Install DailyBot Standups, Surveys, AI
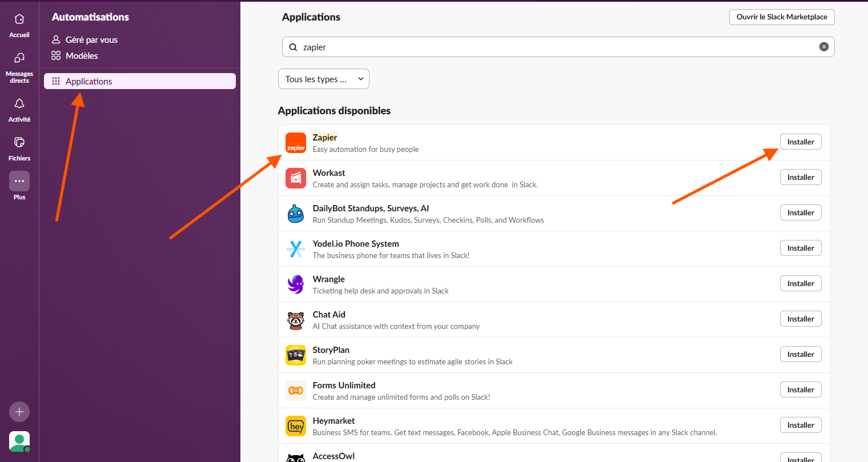This screenshot has height=462, width=868. click(x=801, y=212)
